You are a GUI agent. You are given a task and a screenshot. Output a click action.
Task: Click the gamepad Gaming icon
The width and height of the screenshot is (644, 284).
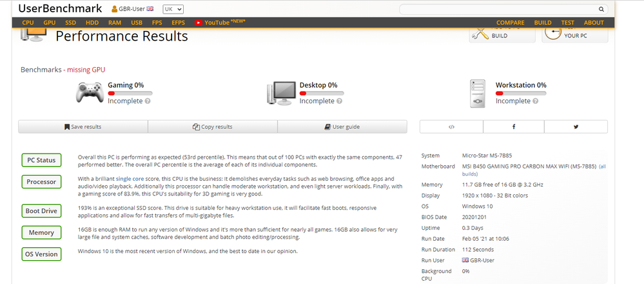point(89,92)
